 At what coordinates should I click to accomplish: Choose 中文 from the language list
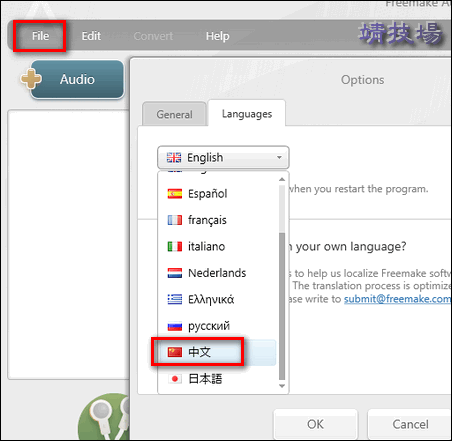point(217,352)
